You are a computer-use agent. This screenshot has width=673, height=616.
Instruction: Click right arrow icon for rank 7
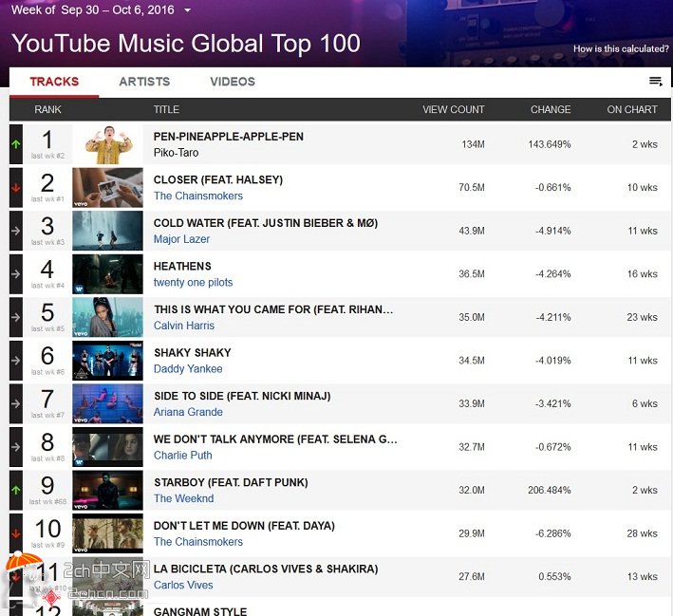pyautogui.click(x=16, y=403)
